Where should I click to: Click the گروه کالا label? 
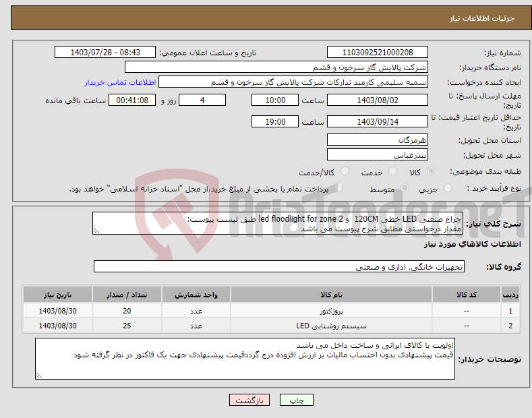point(504,267)
